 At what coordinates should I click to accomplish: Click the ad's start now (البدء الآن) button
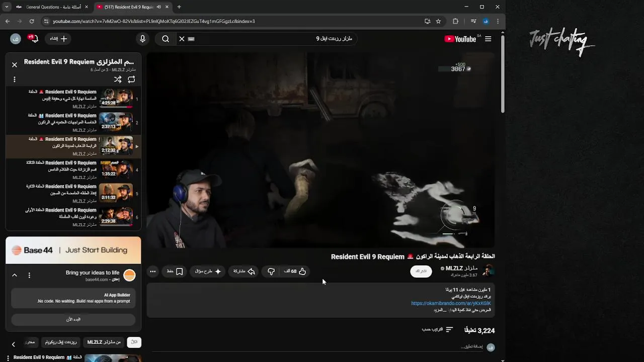tap(73, 319)
